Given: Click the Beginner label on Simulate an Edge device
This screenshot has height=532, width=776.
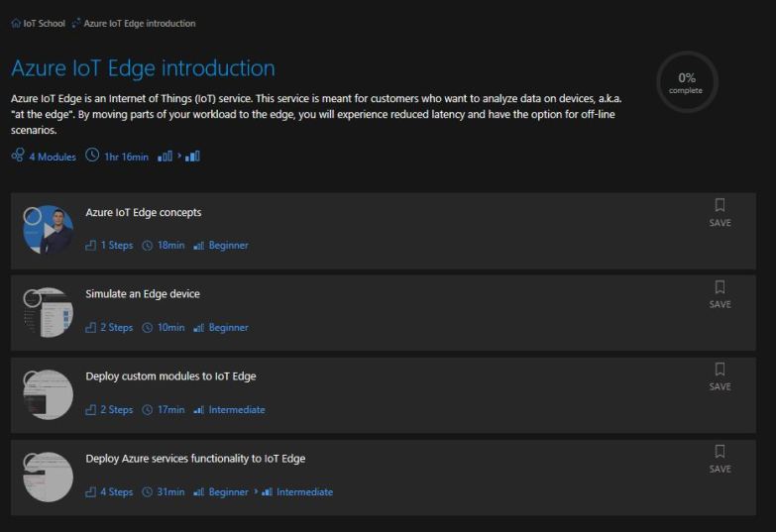Looking at the screenshot, I should point(229,328).
